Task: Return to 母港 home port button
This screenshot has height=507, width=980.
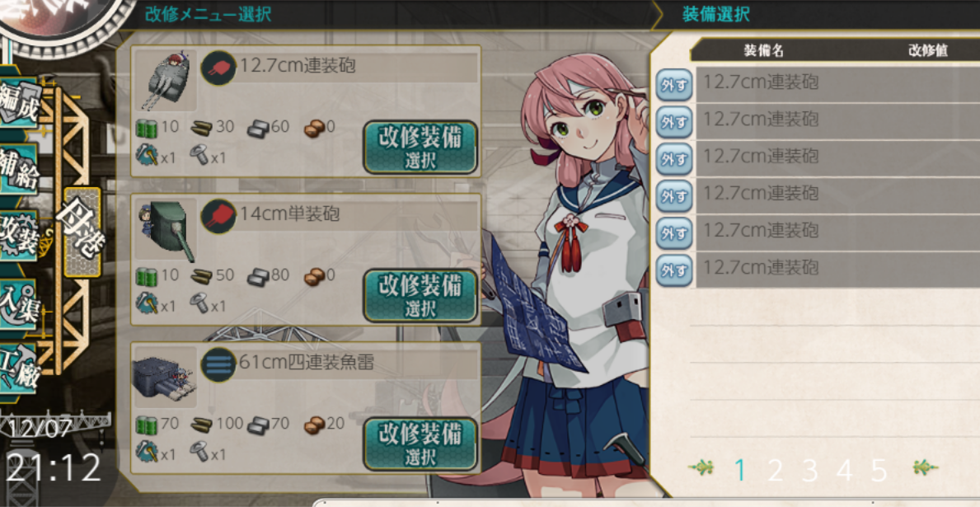Action: 82,232
